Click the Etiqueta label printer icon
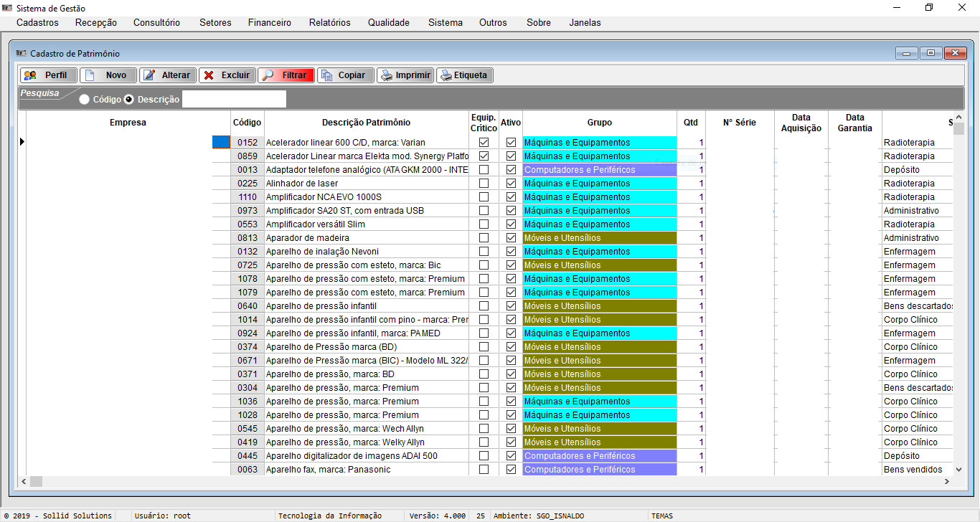The width and height of the screenshot is (980, 522). point(446,75)
